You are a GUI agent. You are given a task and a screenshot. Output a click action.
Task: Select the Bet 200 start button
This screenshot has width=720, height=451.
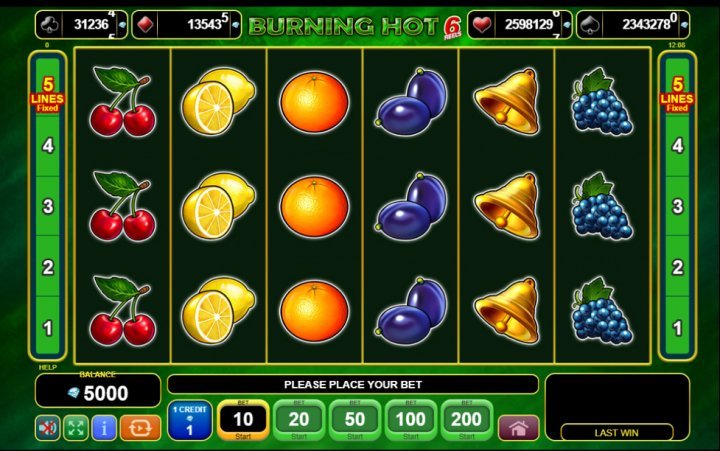(467, 420)
